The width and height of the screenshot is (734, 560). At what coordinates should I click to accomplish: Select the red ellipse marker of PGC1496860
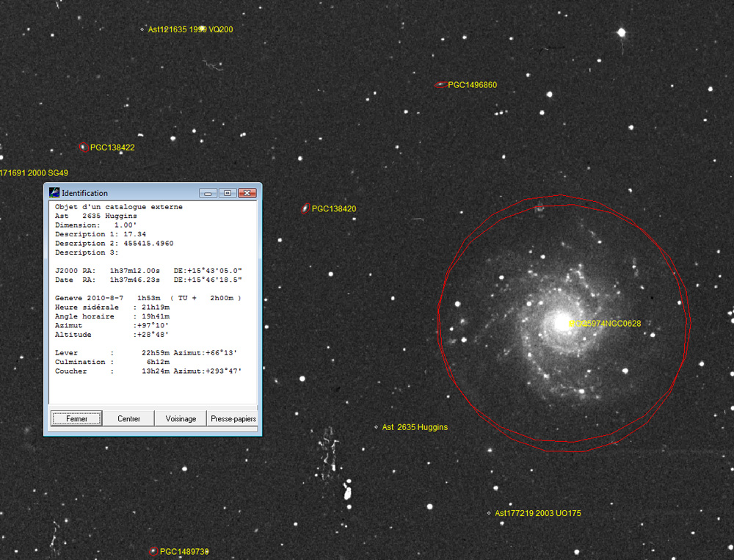[440, 84]
